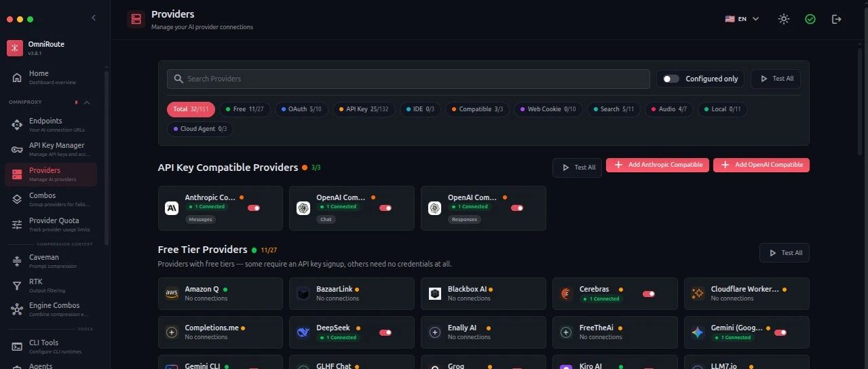Click the green checkmark status icon
Screen dimensions: 868x369
coord(810,19)
